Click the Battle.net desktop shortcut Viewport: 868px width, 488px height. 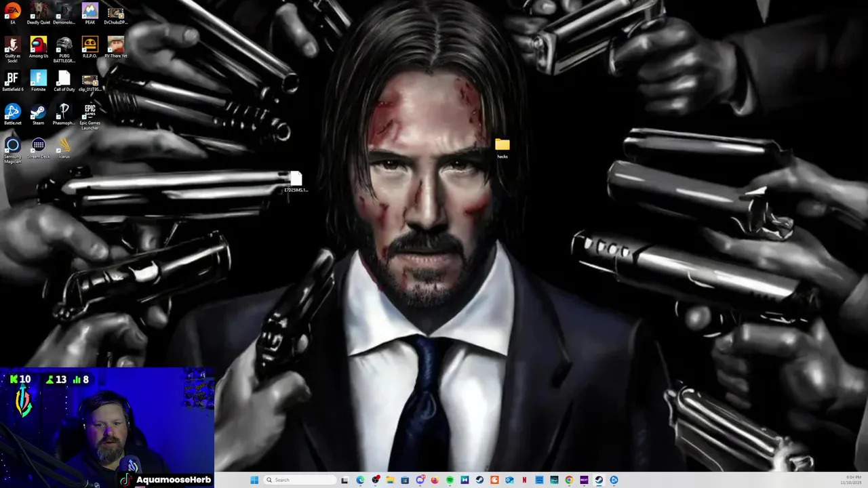[13, 115]
